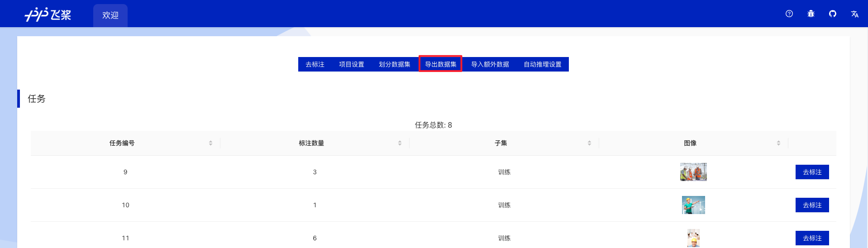Click 去标注 button for task 10
This screenshot has width=868, height=248.
[x=812, y=205]
